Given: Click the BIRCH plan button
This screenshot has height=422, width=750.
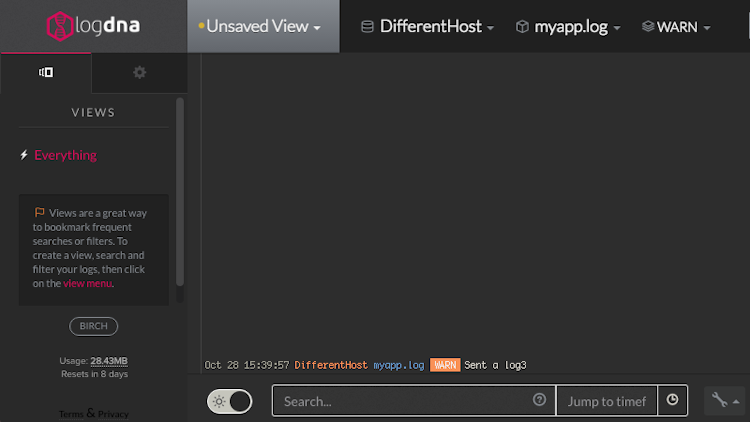Looking at the screenshot, I should 94,326.
